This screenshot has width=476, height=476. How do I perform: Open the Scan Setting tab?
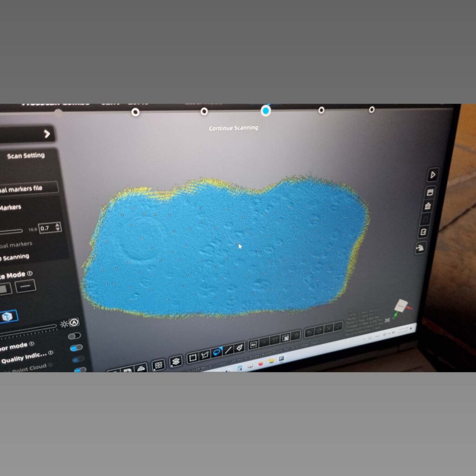pyautogui.click(x=26, y=156)
